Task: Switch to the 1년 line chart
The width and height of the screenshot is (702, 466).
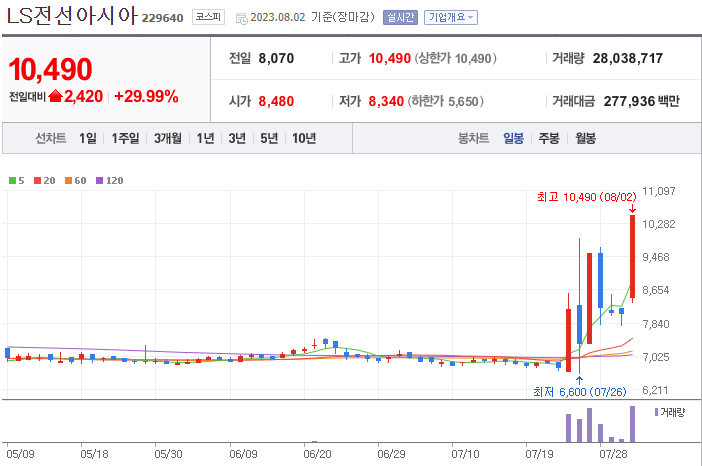Action: (205, 138)
